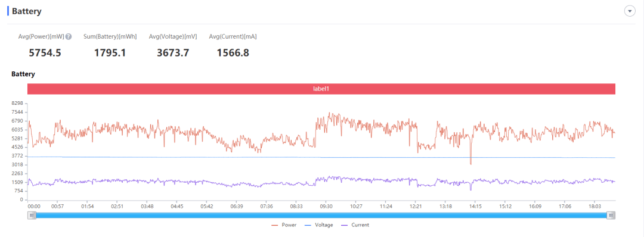This screenshot has width=644, height=237.
Task: Grab the left handle of the time range slider
Action: point(32,216)
